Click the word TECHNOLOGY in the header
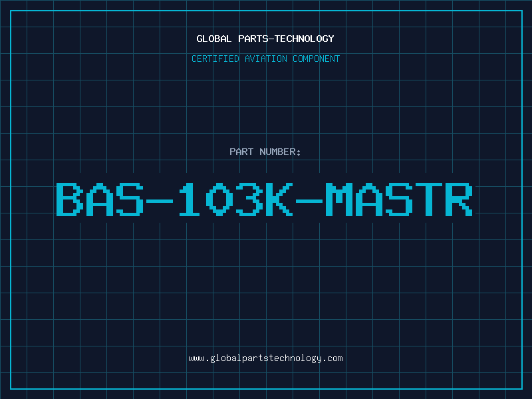 click(x=304, y=39)
